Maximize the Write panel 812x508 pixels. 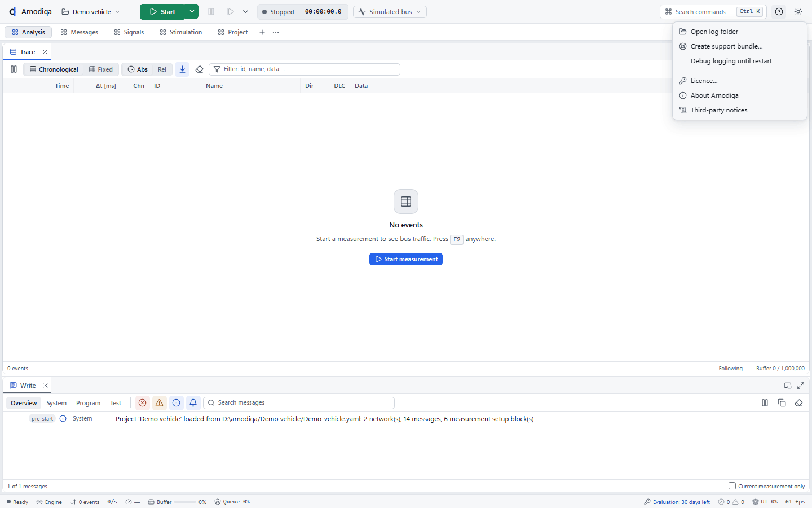click(801, 386)
